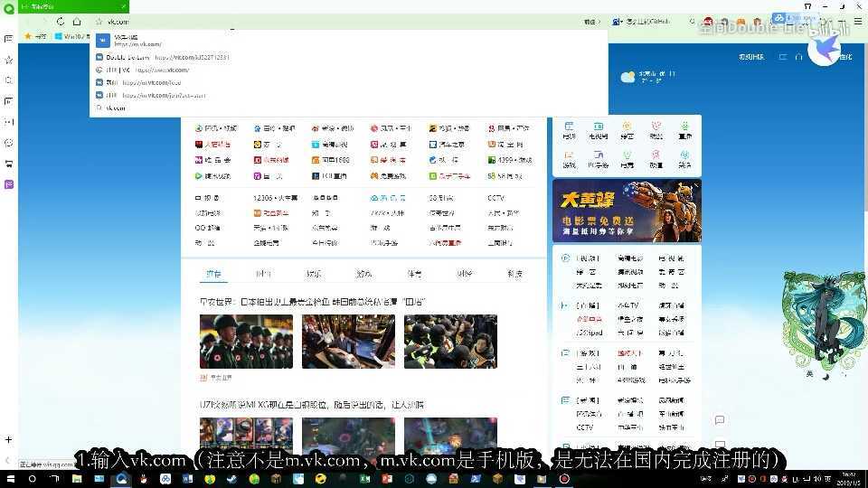This screenshot has height=488, width=868.
Task: Click the bookmark star in address bar
Action: pos(99,22)
